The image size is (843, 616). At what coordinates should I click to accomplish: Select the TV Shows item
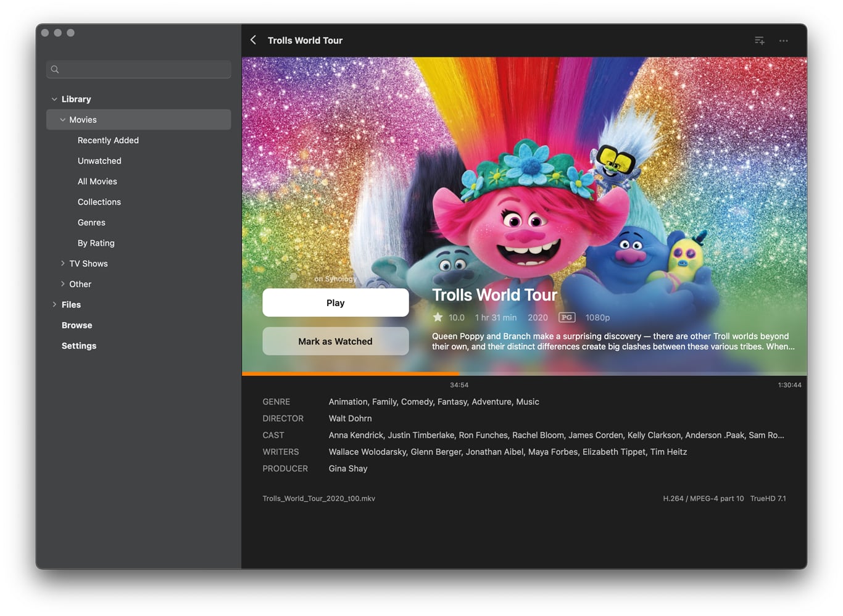coord(88,264)
